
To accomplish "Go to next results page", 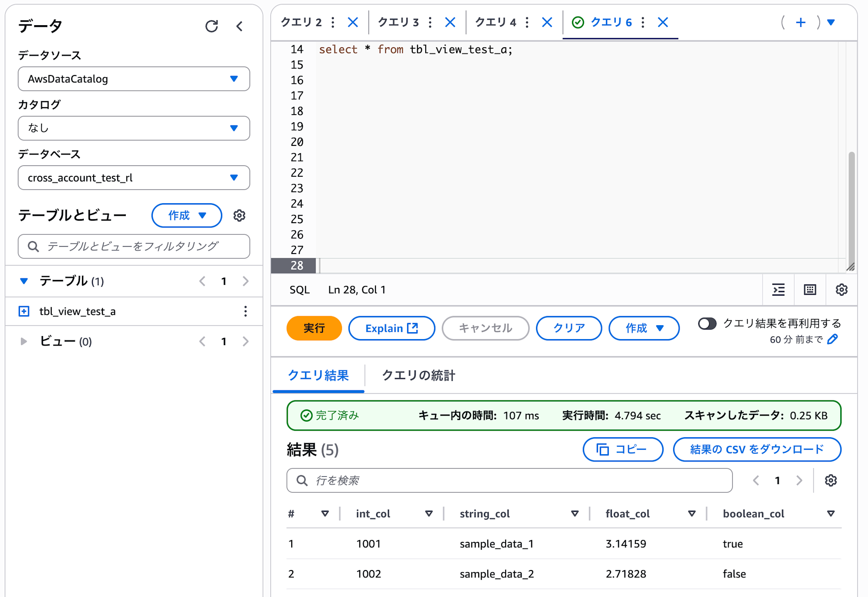I will click(x=799, y=480).
